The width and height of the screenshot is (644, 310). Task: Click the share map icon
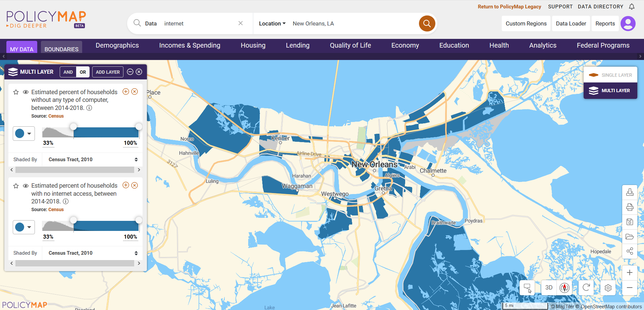[x=630, y=251]
